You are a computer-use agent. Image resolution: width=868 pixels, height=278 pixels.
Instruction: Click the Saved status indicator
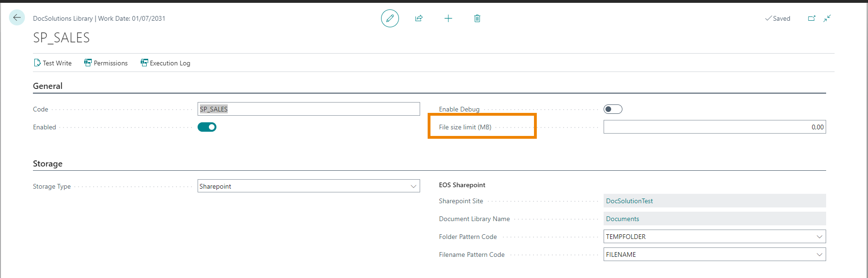[x=778, y=18]
